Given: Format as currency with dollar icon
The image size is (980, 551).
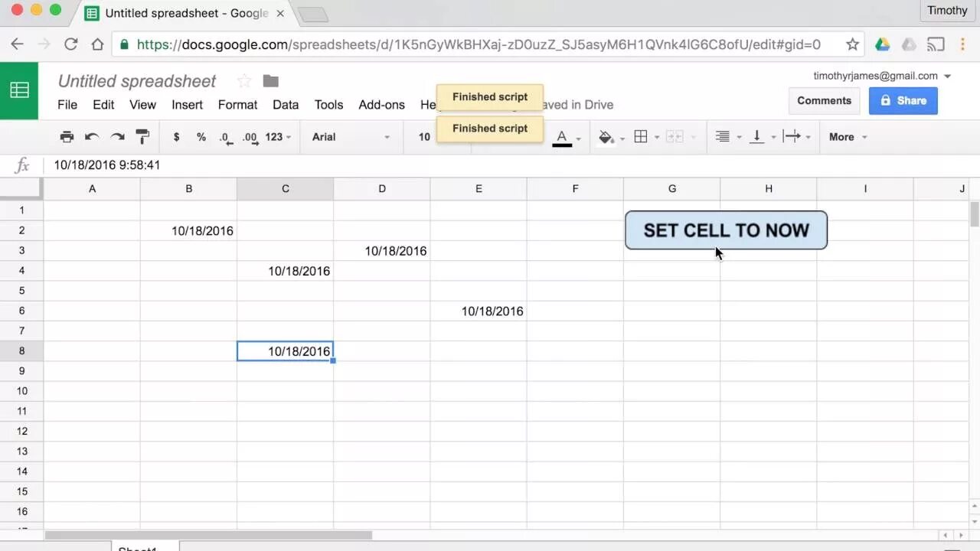Looking at the screenshot, I should [176, 137].
